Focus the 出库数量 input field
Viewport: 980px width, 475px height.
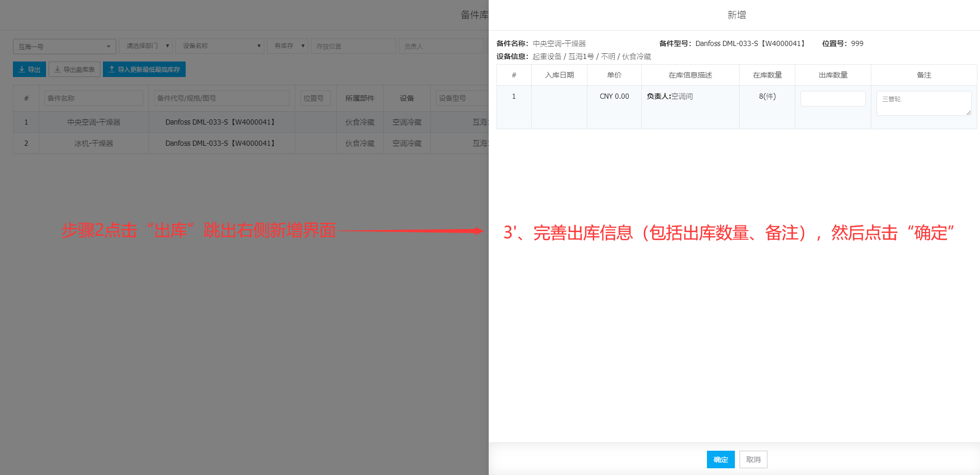[x=833, y=99]
